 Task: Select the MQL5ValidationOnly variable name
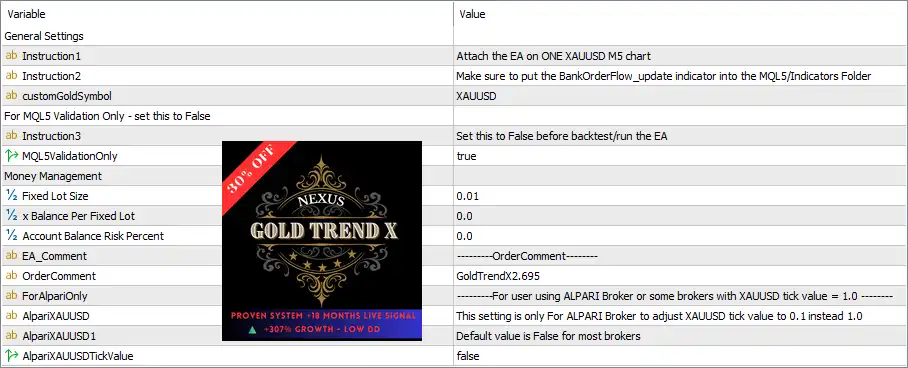tap(69, 156)
